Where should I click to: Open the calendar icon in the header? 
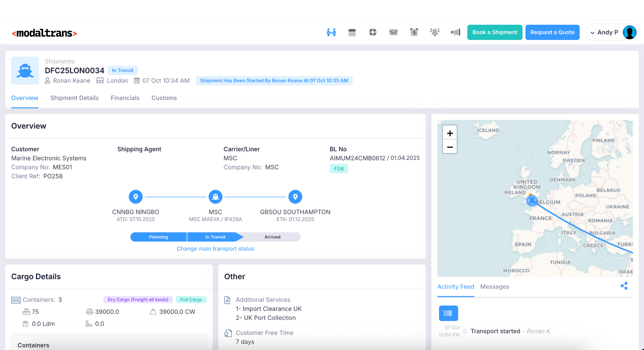tap(351, 32)
